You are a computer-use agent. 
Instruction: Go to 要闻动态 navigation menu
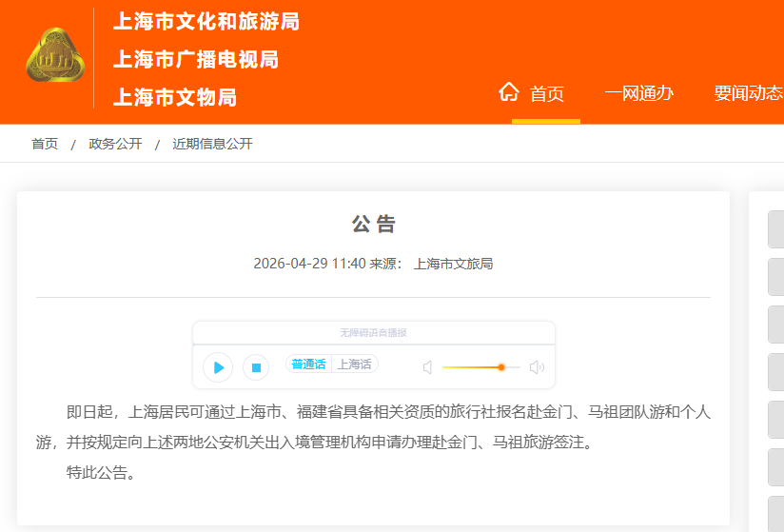tap(748, 93)
